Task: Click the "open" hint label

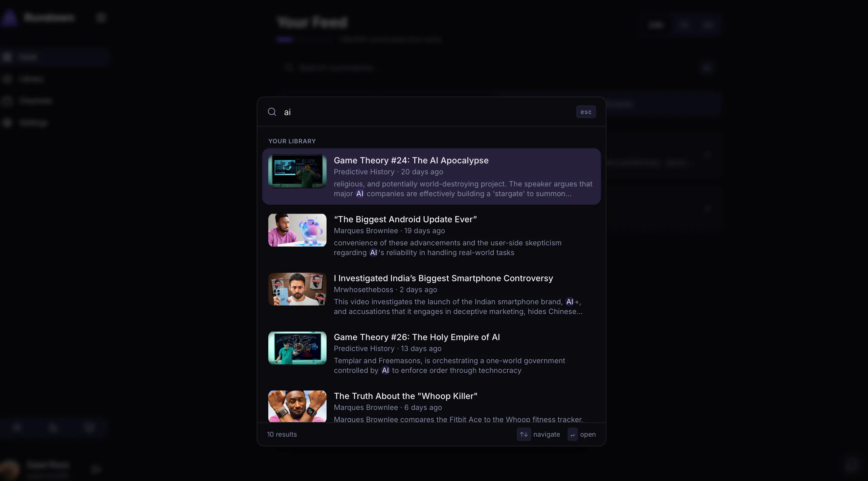Action: pos(588,434)
